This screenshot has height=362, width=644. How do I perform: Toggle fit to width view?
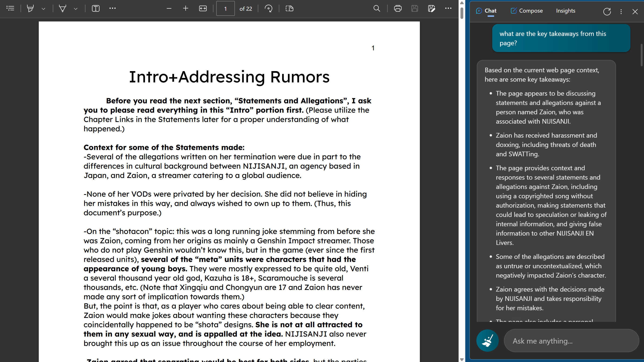pyautogui.click(x=203, y=8)
